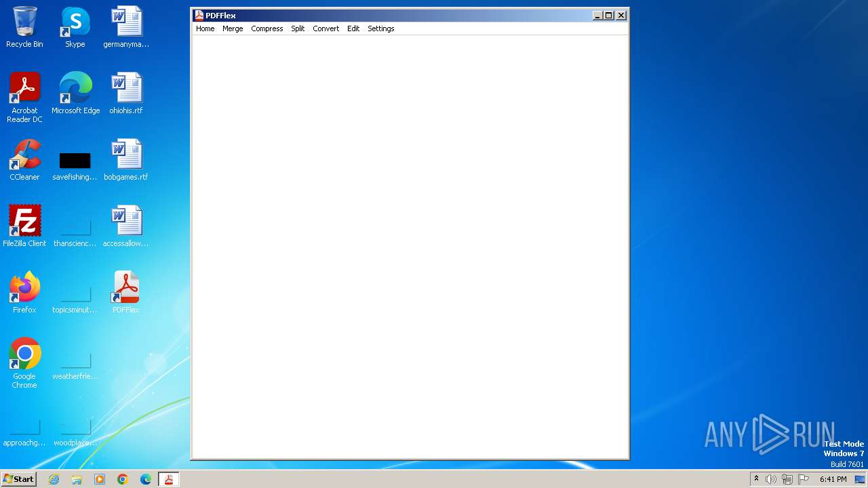The width and height of the screenshot is (868, 488).
Task: Select the Acrobat Reader DC shortcut
Action: 24,98
